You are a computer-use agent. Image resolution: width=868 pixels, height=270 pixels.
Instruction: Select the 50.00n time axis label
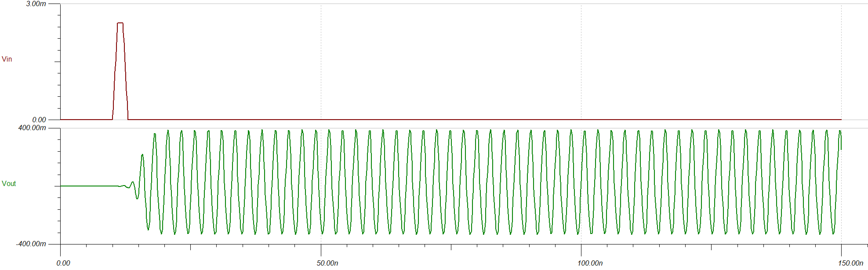click(327, 263)
